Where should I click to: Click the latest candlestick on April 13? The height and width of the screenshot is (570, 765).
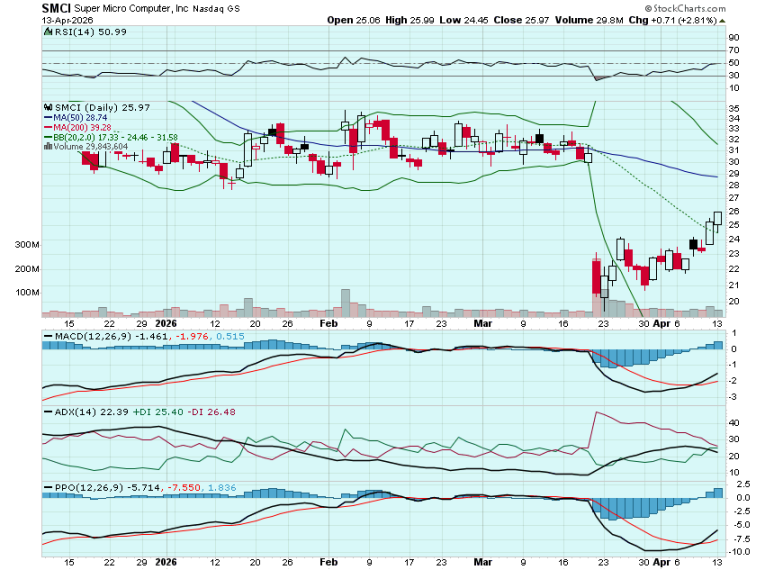717,217
